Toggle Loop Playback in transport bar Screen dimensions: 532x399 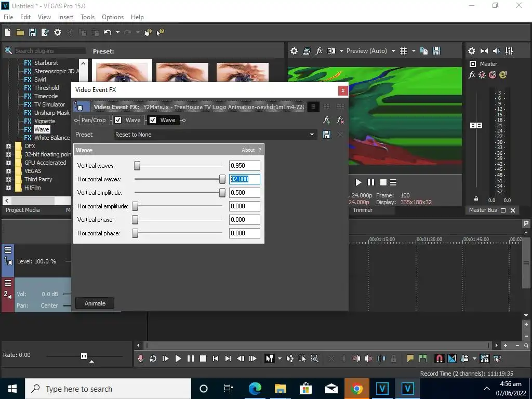click(x=153, y=358)
